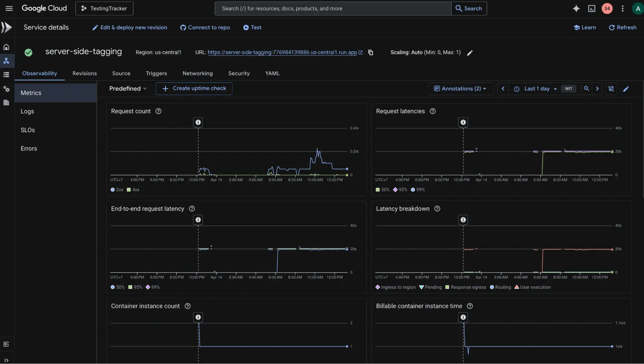The image size is (644, 364).
Task: Toggle chart sync crosshair icon
Action: tap(611, 89)
